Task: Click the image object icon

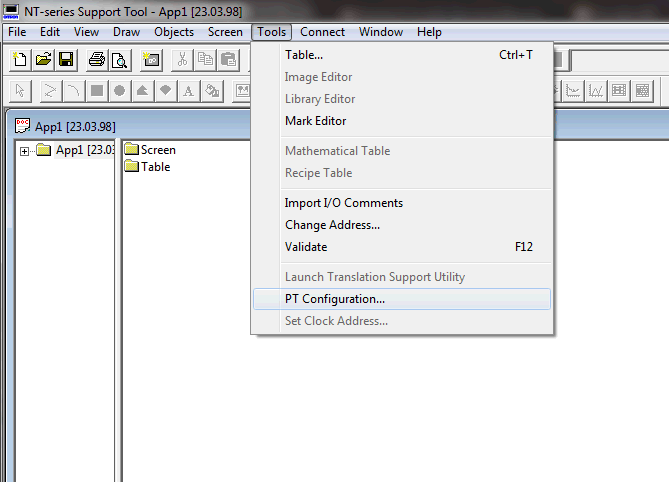Action: [x=242, y=91]
